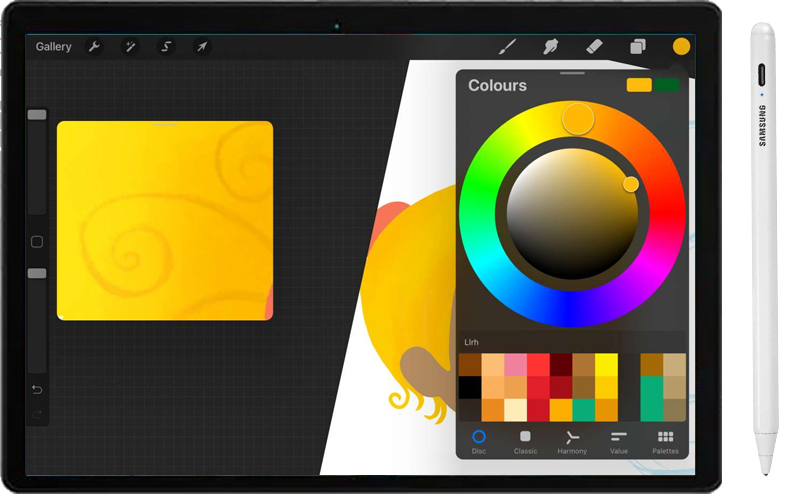Viewport: 807px width, 494px height.
Task: Tap the square Modify button in sidebar
Action: click(37, 242)
